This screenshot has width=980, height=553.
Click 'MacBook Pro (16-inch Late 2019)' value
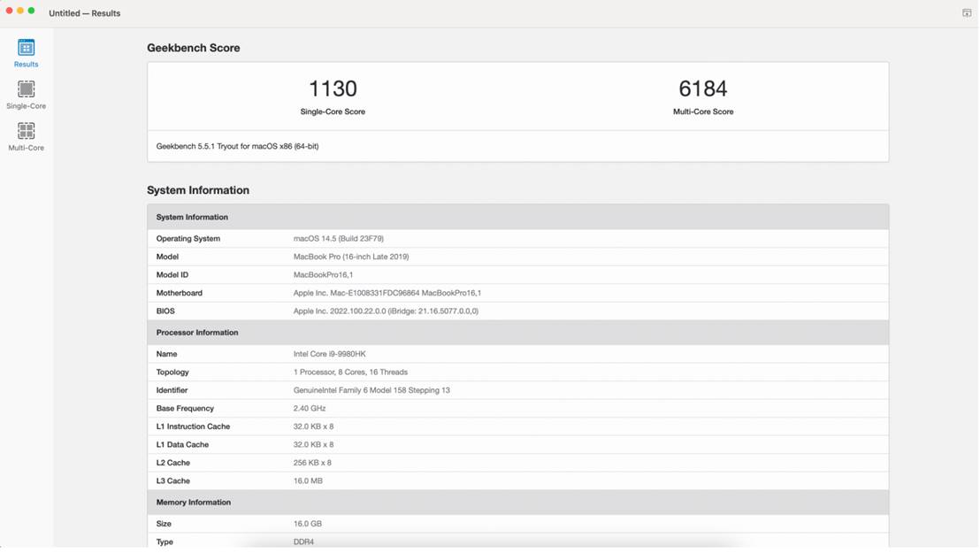click(x=351, y=257)
